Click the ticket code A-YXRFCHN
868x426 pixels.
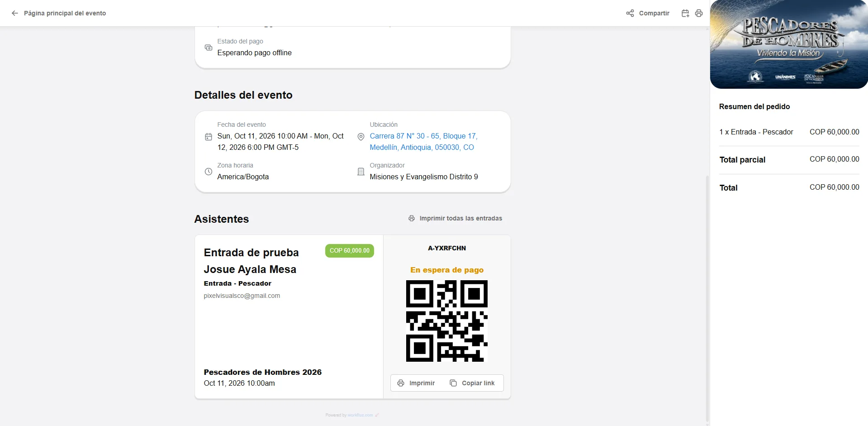pos(447,248)
